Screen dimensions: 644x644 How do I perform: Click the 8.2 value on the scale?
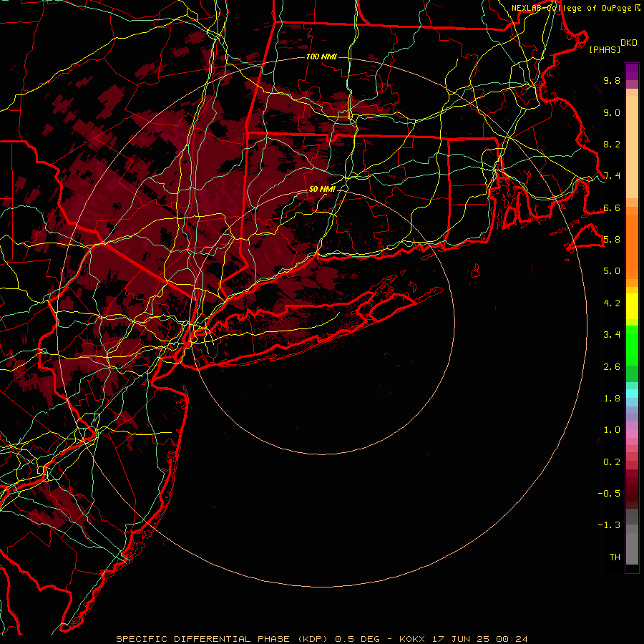point(612,144)
